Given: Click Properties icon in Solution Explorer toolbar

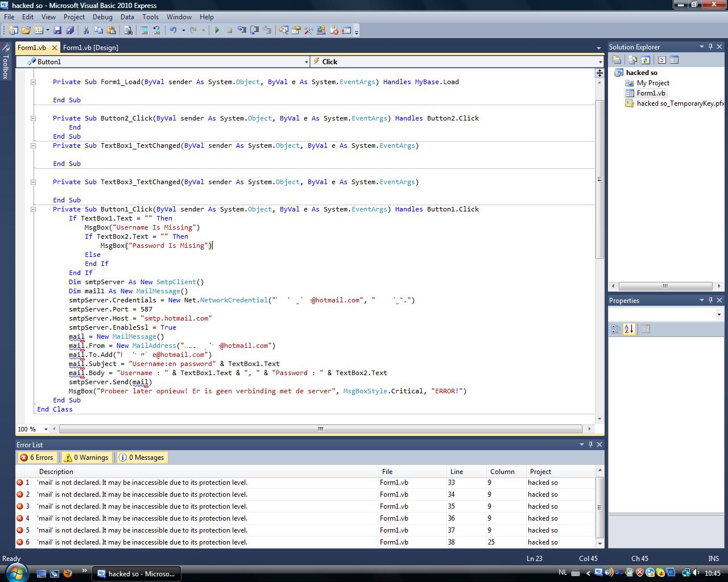Looking at the screenshot, I should tap(617, 60).
